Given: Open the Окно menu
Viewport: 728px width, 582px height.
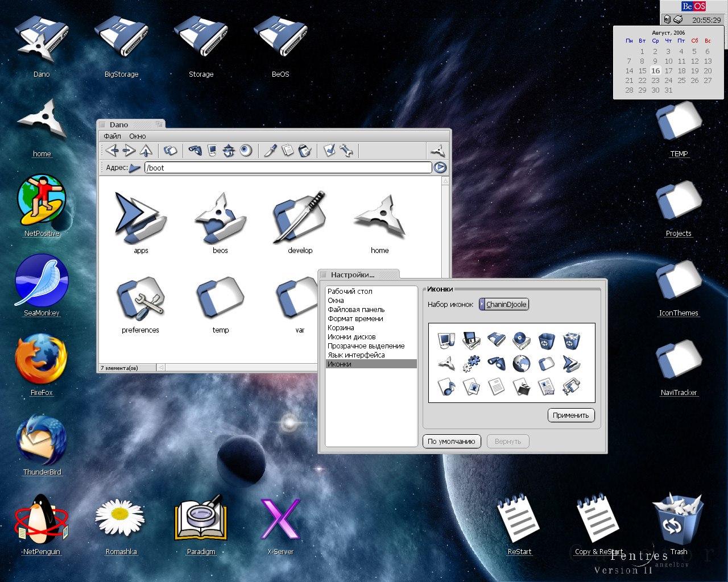Looking at the screenshot, I should click(x=138, y=136).
